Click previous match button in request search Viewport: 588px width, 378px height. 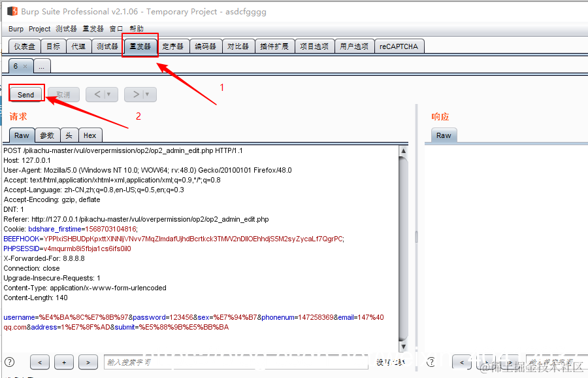coord(40,362)
